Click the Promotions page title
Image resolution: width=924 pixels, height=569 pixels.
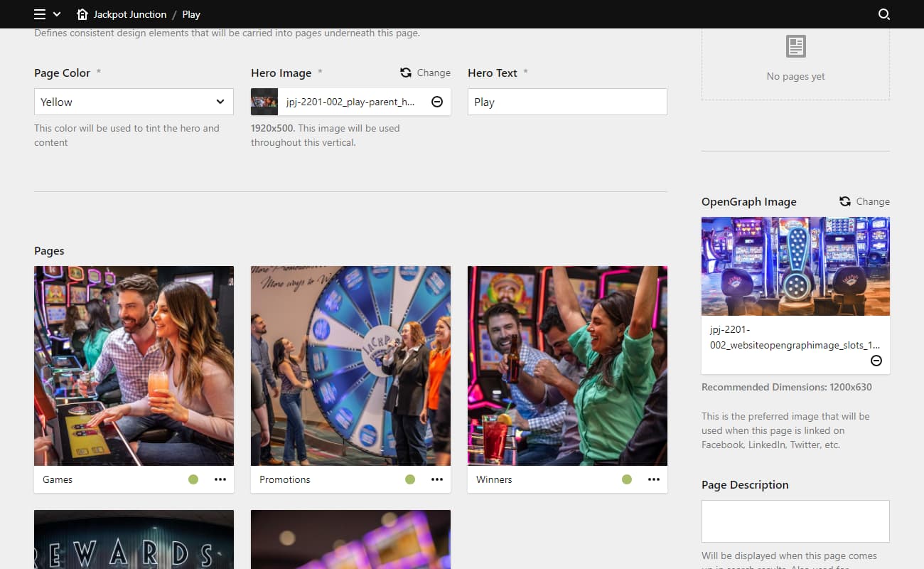pyautogui.click(x=285, y=479)
